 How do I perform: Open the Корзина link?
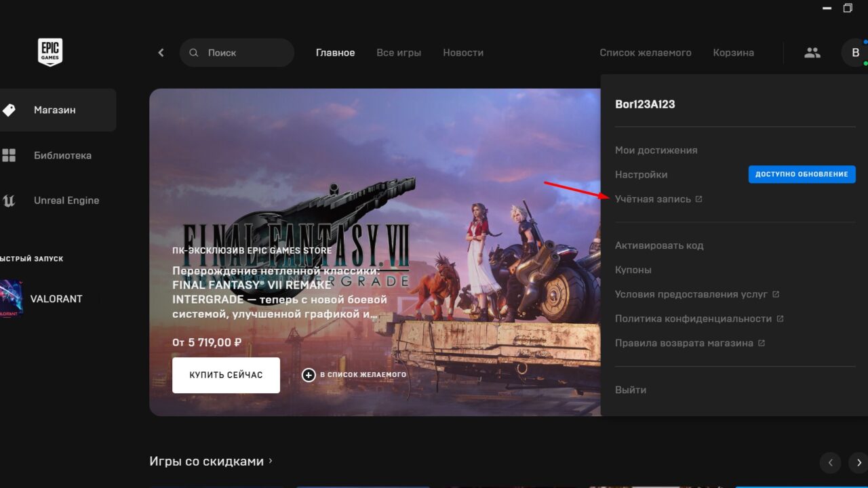(733, 52)
